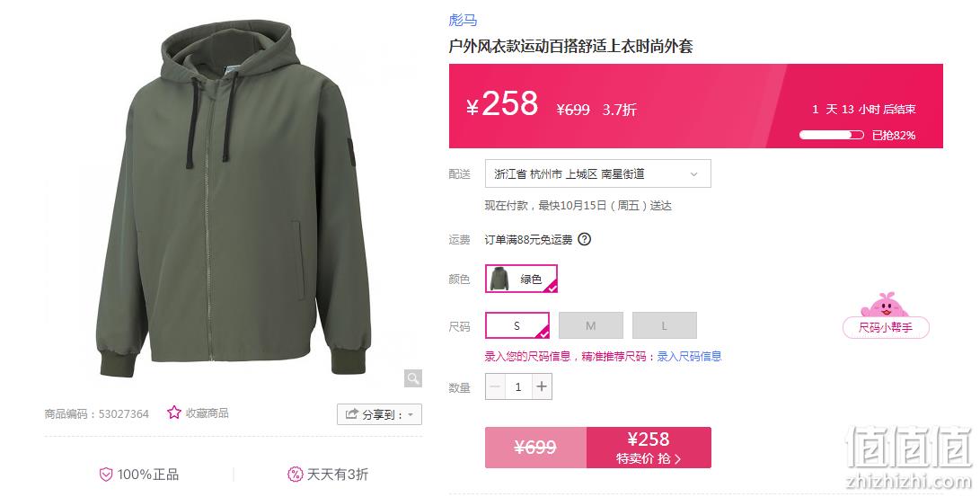
Task: Click the 100%正品 shield icon
Action: click(106, 475)
